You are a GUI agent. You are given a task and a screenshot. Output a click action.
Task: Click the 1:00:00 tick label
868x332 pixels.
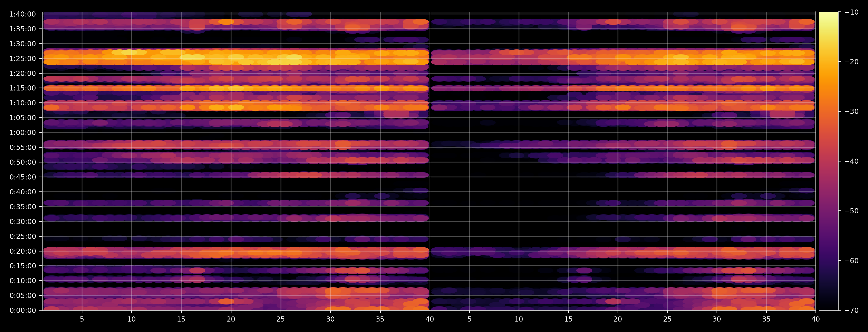tap(23, 133)
